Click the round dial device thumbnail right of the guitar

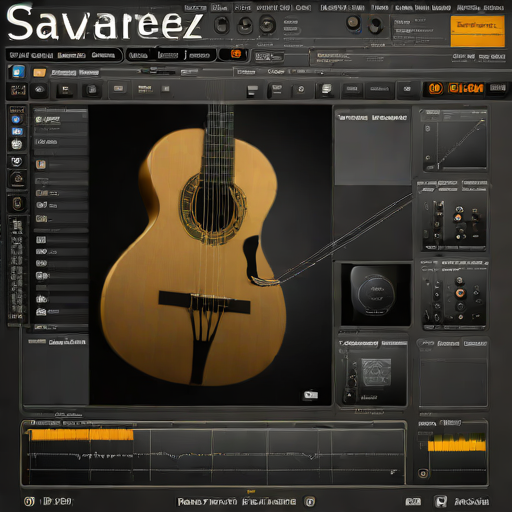pyautogui.click(x=375, y=295)
